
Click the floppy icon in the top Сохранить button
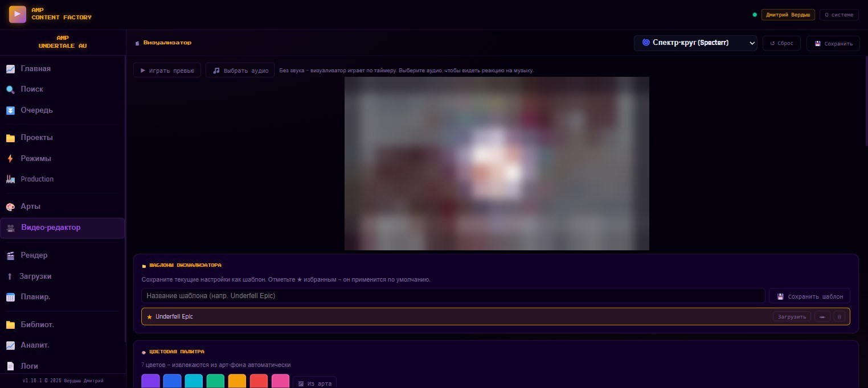[818, 44]
